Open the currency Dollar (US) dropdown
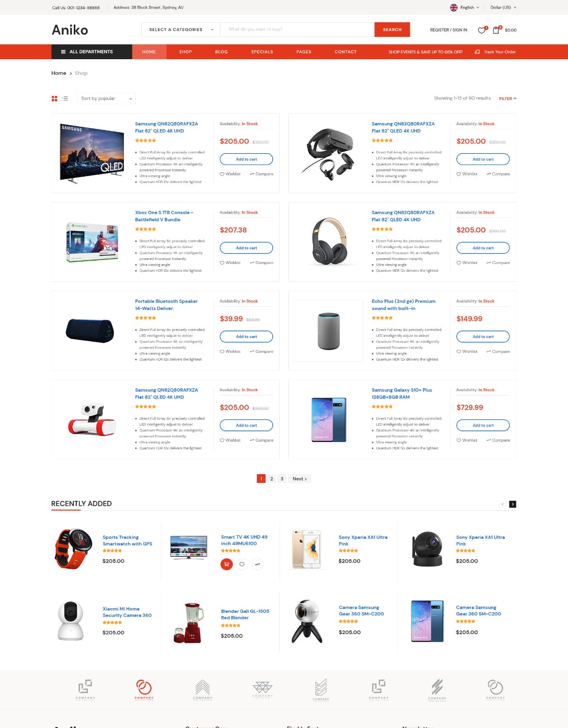This screenshot has width=568, height=728. tap(502, 7)
